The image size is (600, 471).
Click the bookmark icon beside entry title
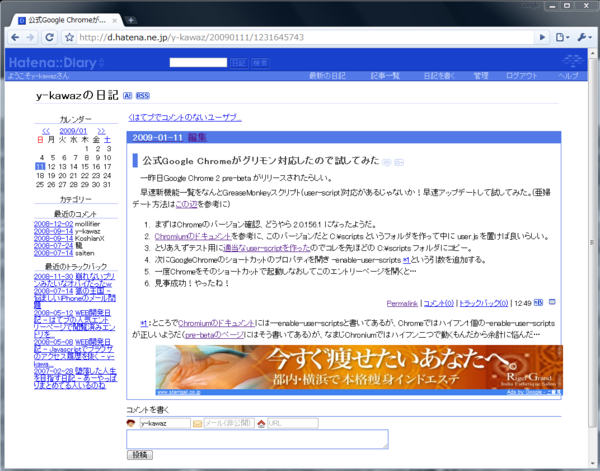point(399,163)
